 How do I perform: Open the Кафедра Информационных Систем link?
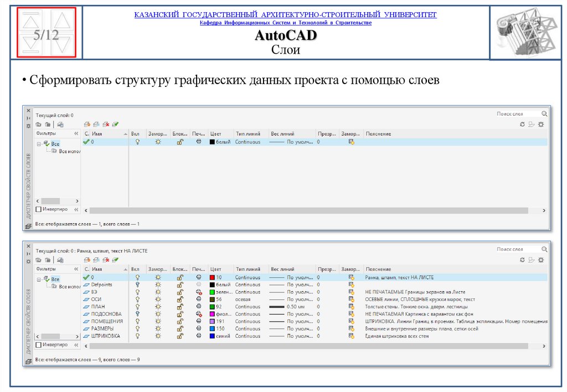coord(285,23)
